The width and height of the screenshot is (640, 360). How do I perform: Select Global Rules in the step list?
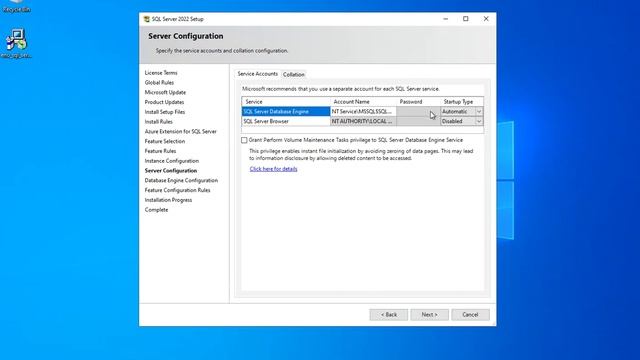pyautogui.click(x=159, y=82)
